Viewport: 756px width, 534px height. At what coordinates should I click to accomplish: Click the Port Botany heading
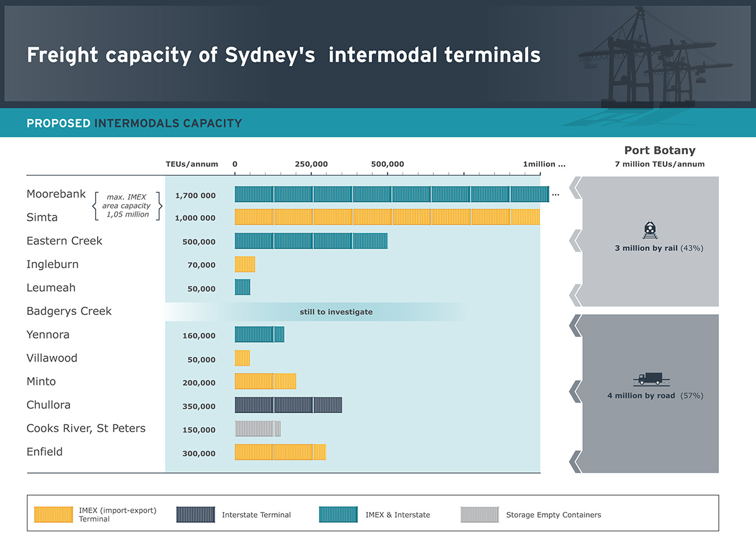pos(660,151)
